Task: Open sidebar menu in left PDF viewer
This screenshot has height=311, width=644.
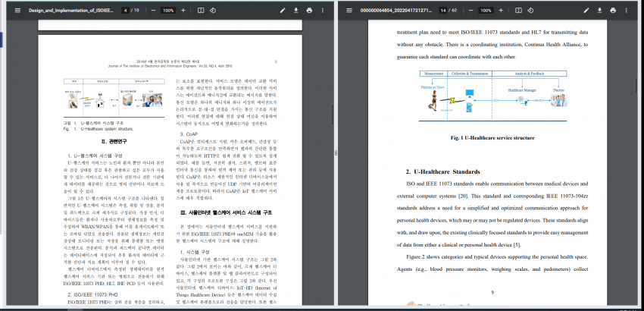Action: pos(17,11)
